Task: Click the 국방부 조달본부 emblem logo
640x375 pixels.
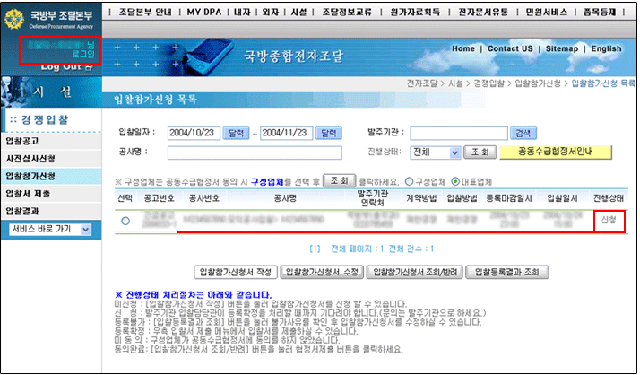Action: click(x=14, y=19)
